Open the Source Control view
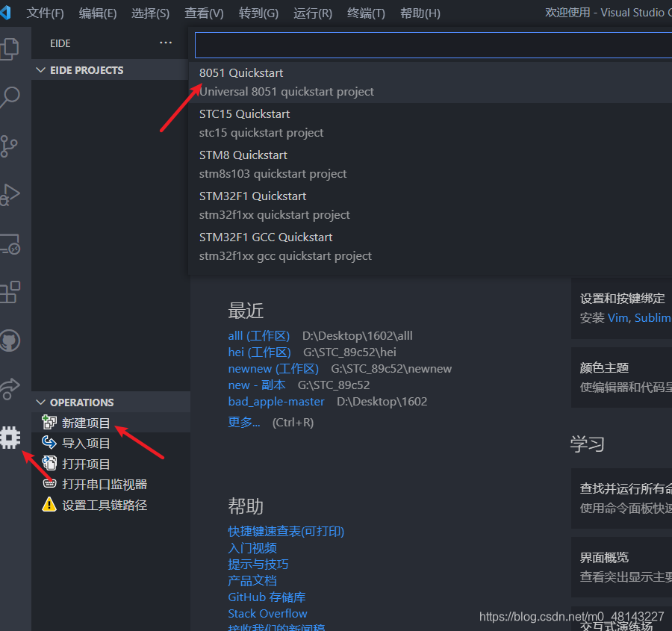Image resolution: width=672 pixels, height=631 pixels. 8,146
